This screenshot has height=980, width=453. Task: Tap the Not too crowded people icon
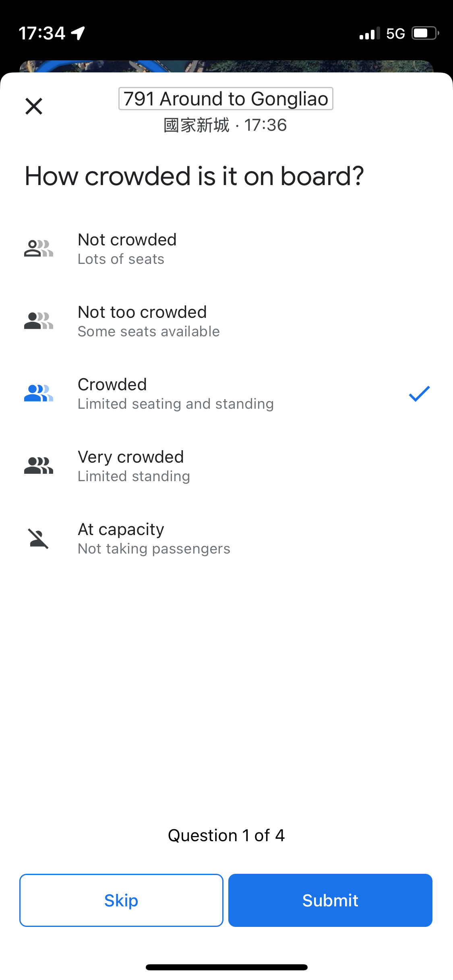point(39,321)
